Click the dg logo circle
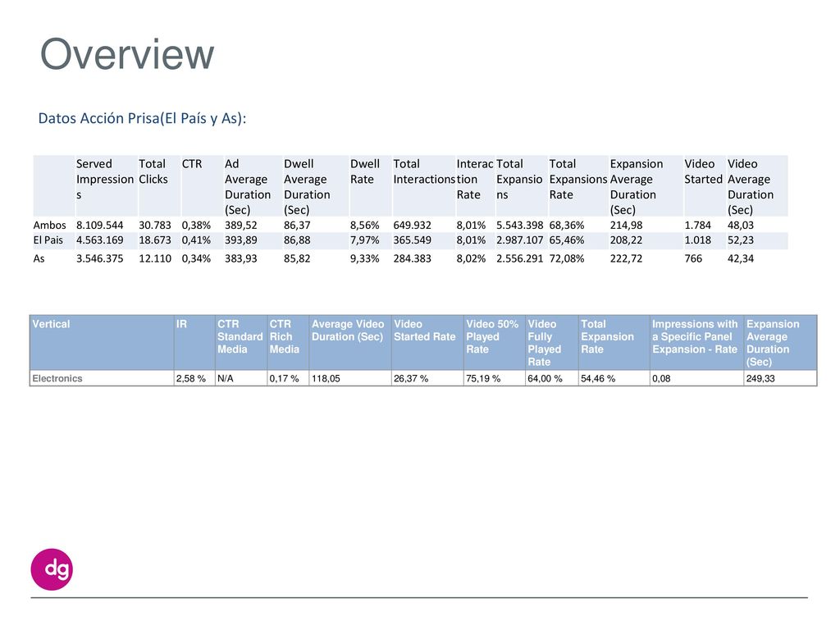The width and height of the screenshot is (840, 630). point(52,569)
